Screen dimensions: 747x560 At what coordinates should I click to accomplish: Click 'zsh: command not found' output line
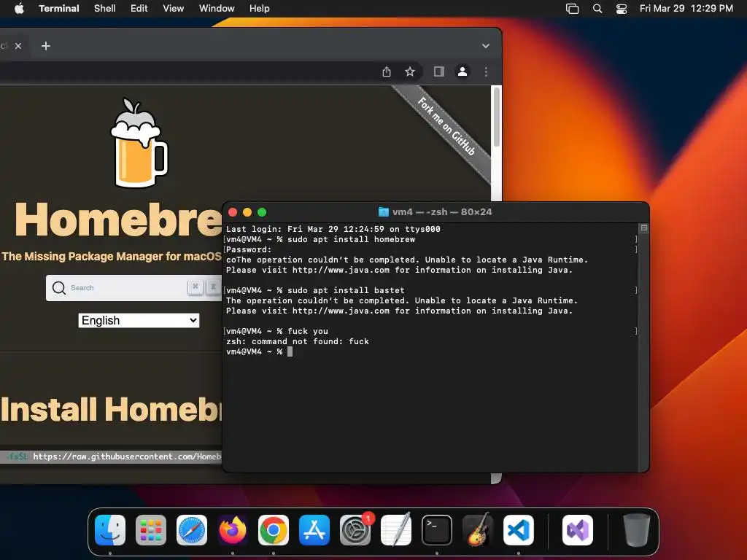point(298,341)
